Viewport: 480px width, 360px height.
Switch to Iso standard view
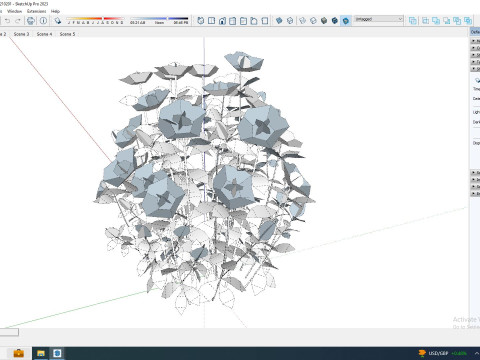click(201, 21)
